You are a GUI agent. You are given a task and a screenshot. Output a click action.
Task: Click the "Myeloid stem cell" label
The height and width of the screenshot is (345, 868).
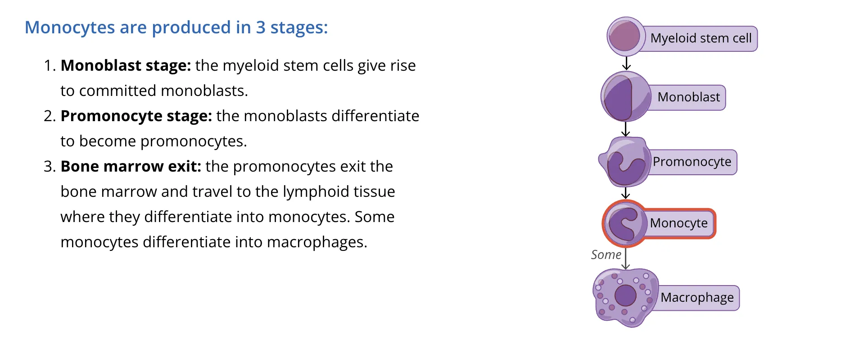point(701,38)
